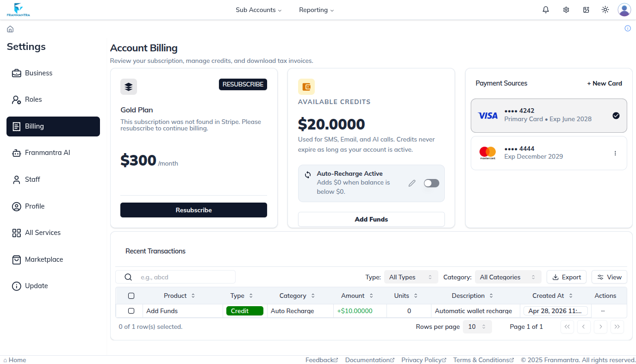Click the Gold Plan layers icon
Image resolution: width=636 pixels, height=364 pixels.
coord(129,86)
